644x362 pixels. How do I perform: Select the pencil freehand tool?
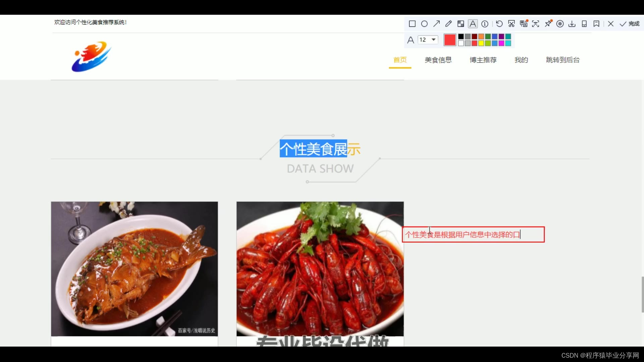click(448, 24)
